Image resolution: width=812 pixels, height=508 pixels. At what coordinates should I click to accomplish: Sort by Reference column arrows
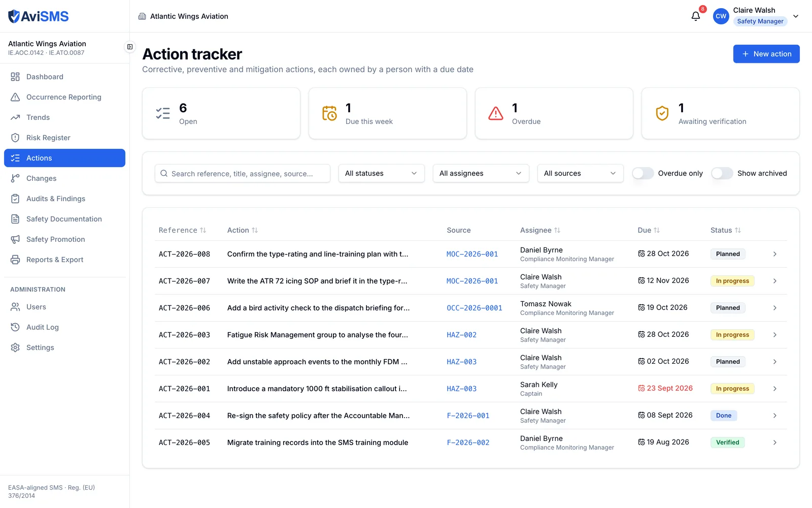click(x=203, y=230)
